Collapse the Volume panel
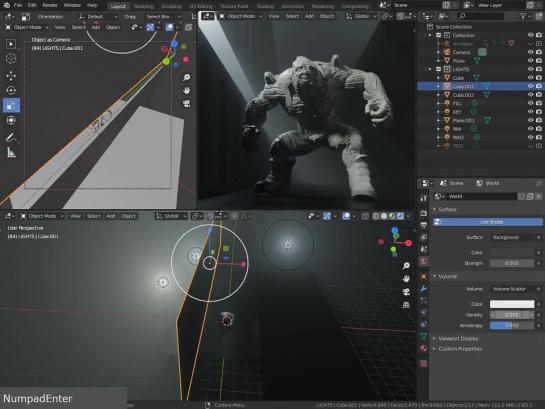This screenshot has width=545, height=409. 434,276
